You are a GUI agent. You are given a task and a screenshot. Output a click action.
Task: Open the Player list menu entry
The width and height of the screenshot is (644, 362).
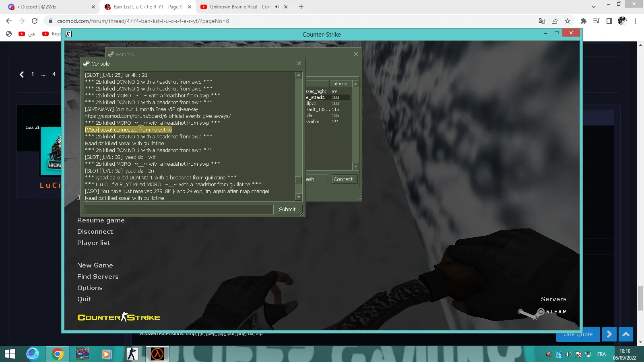click(x=94, y=243)
